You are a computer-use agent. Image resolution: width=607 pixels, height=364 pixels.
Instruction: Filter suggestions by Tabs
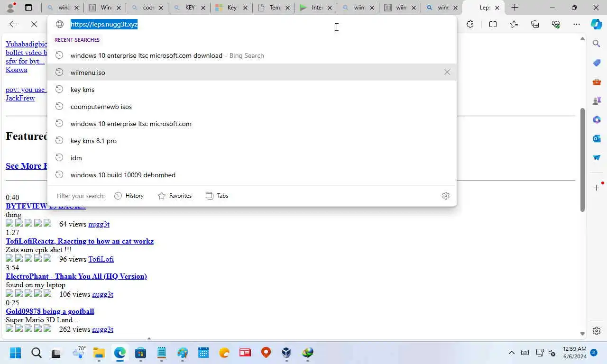217,196
